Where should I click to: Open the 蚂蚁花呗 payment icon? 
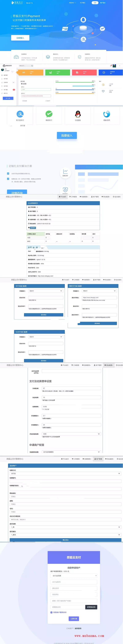[107, 114]
